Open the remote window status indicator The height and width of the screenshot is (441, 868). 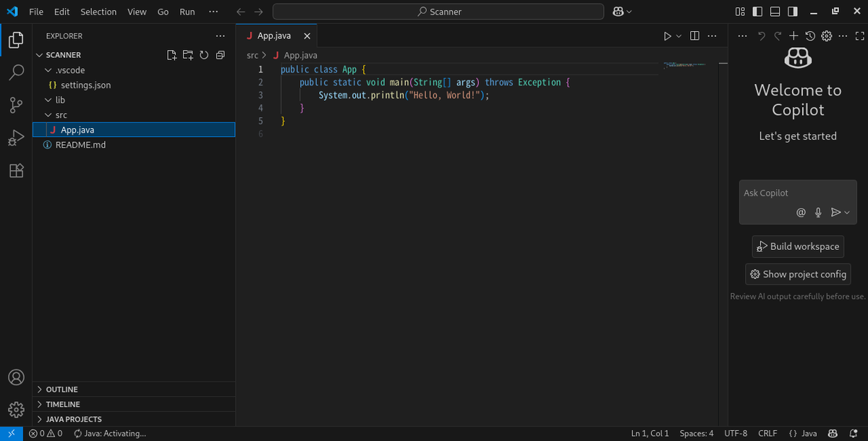12,433
